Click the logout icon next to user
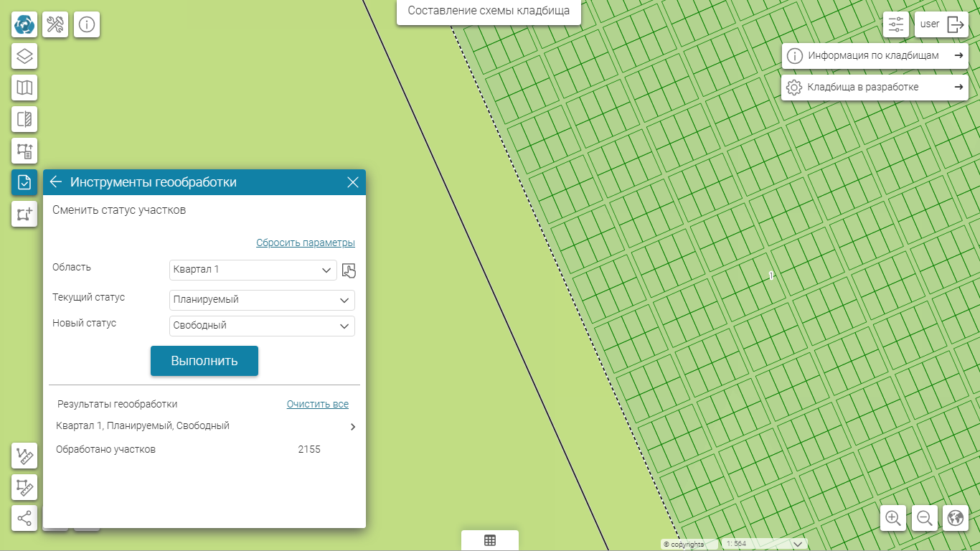Image resolution: width=980 pixels, height=551 pixels. click(x=956, y=24)
